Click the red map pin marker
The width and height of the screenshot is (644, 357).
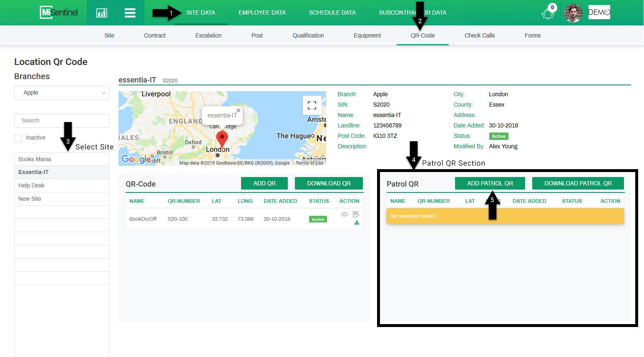222,140
